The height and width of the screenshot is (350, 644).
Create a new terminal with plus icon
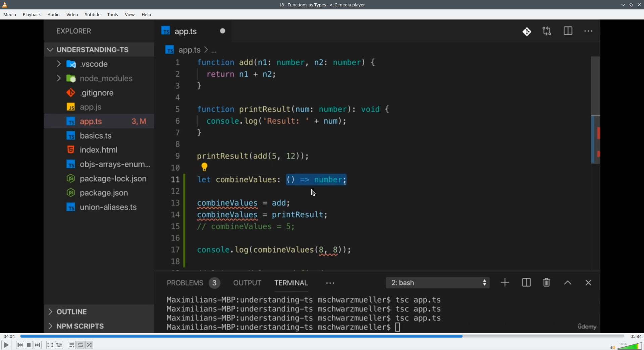505,283
